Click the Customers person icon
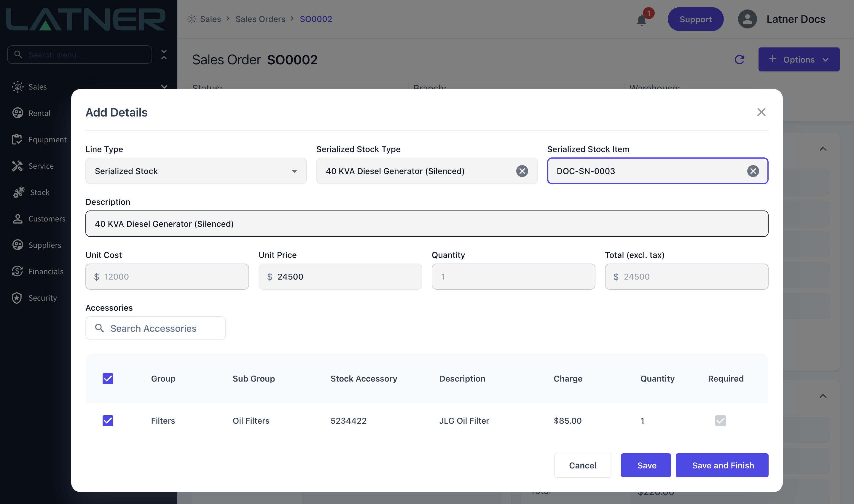The width and height of the screenshot is (854, 504). 18,219
